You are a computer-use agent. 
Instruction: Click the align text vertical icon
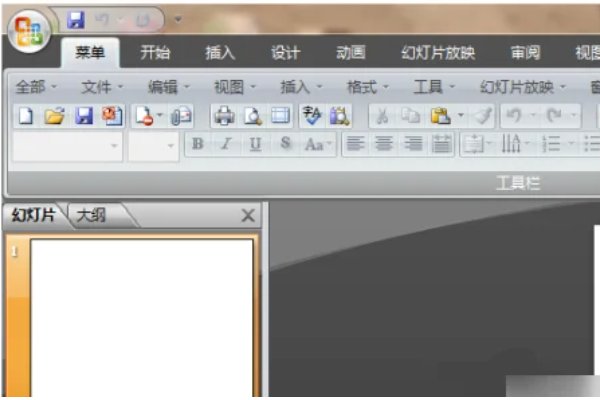point(476,144)
